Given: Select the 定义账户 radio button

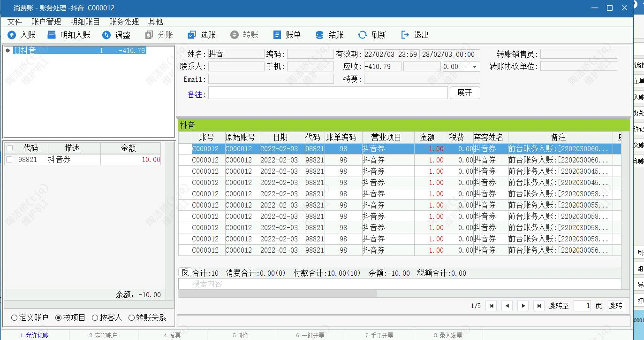Looking at the screenshot, I should tap(14, 318).
